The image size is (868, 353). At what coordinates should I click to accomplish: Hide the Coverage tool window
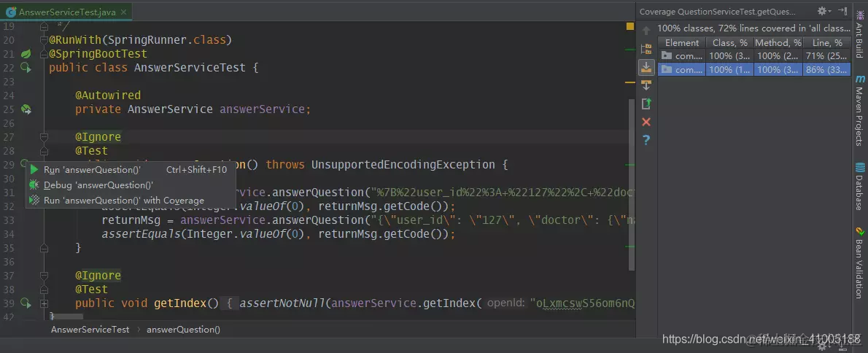(x=843, y=11)
